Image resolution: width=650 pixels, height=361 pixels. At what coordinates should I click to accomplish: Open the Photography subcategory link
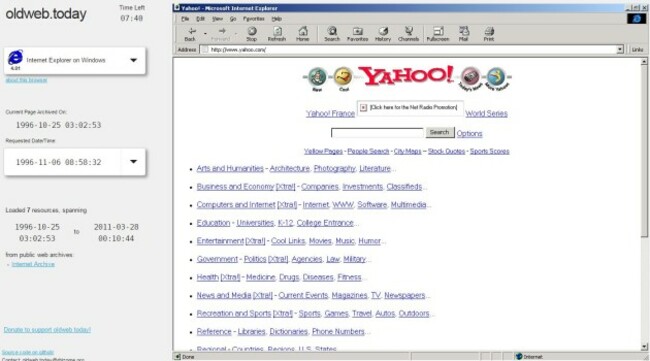pos(335,168)
